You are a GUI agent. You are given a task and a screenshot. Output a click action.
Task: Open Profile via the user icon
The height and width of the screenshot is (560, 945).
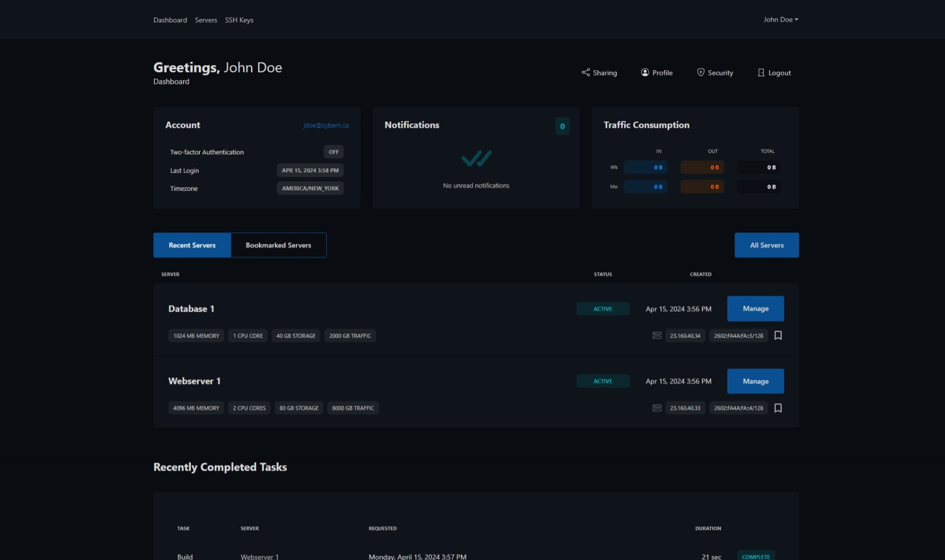645,72
